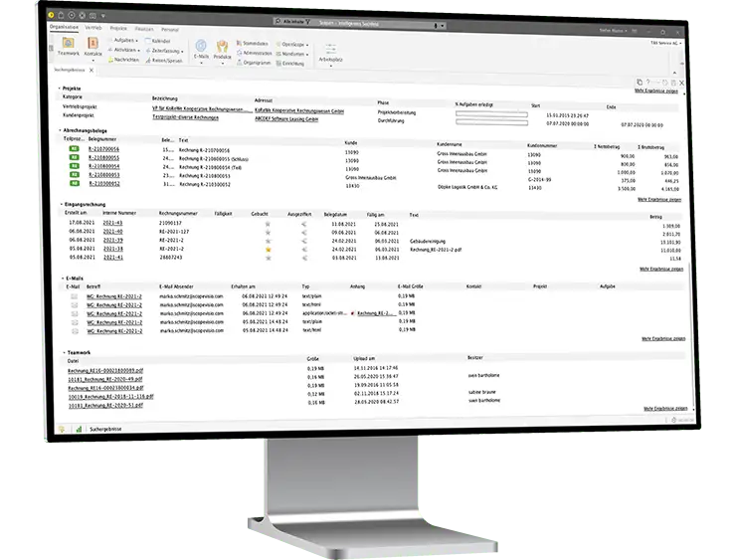Click the green chart icon in status bar
Image resolution: width=736 pixels, height=560 pixels.
pos(79,429)
